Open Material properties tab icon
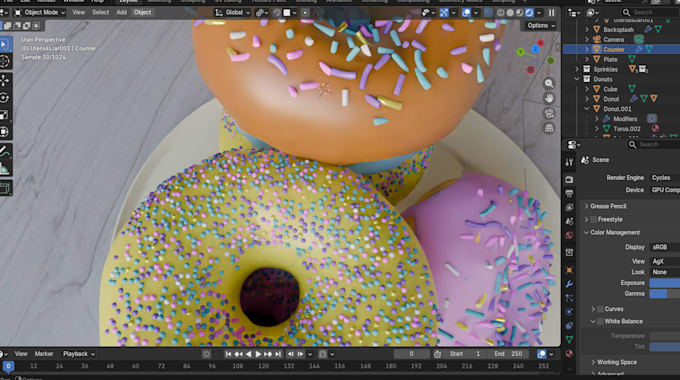 569,354
